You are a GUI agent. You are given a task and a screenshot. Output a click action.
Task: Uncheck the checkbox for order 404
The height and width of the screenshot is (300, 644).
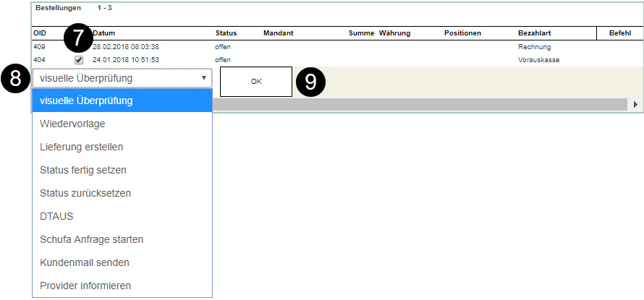[79, 60]
